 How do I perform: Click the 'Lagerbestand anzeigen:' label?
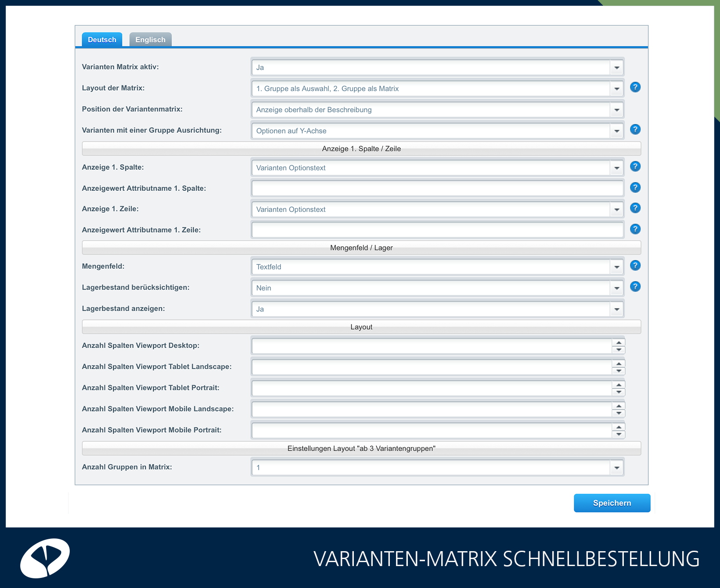point(123,308)
